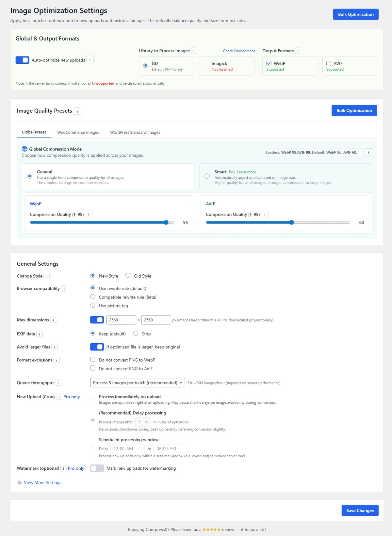The height and width of the screenshot is (536, 392).
Task: Switch to WooCommerce Images tab
Action: pyautogui.click(x=78, y=132)
